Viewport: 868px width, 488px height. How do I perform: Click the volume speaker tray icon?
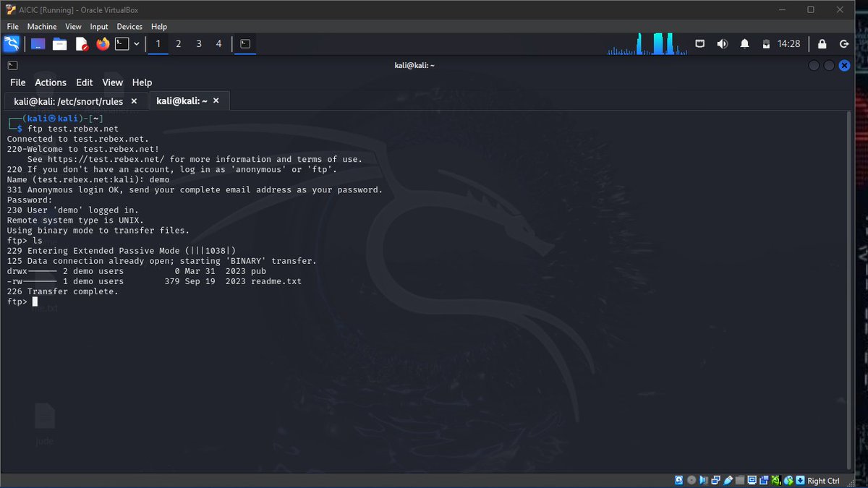(722, 44)
